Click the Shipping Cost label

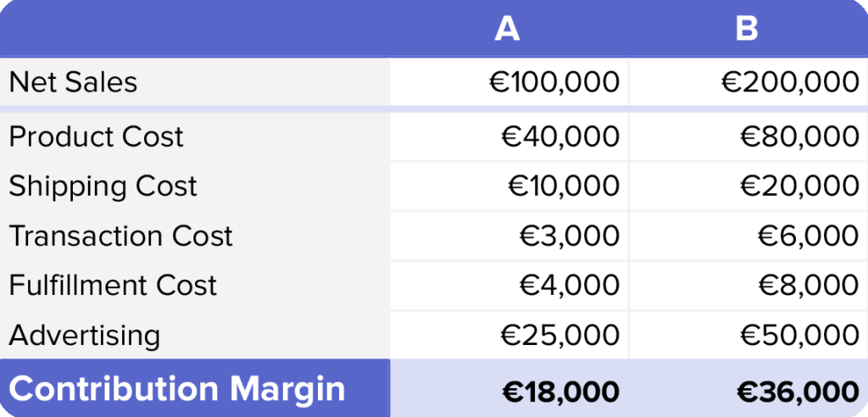pos(103,186)
